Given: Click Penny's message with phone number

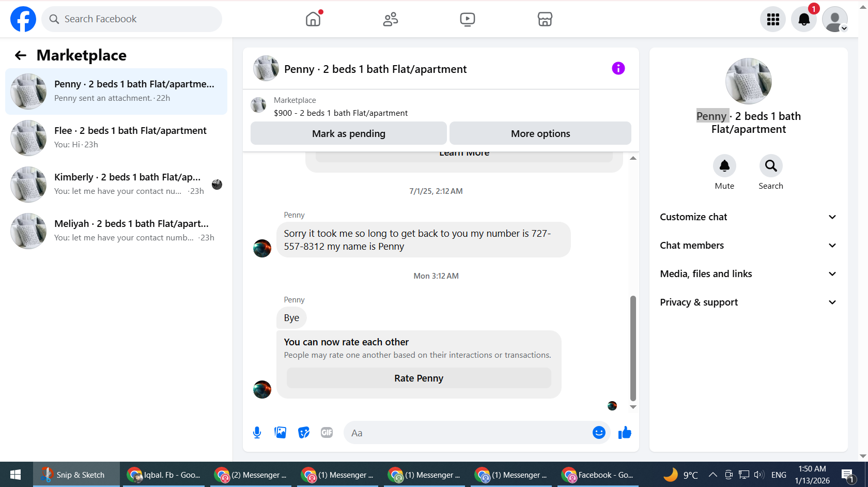Looking at the screenshot, I should point(424,240).
